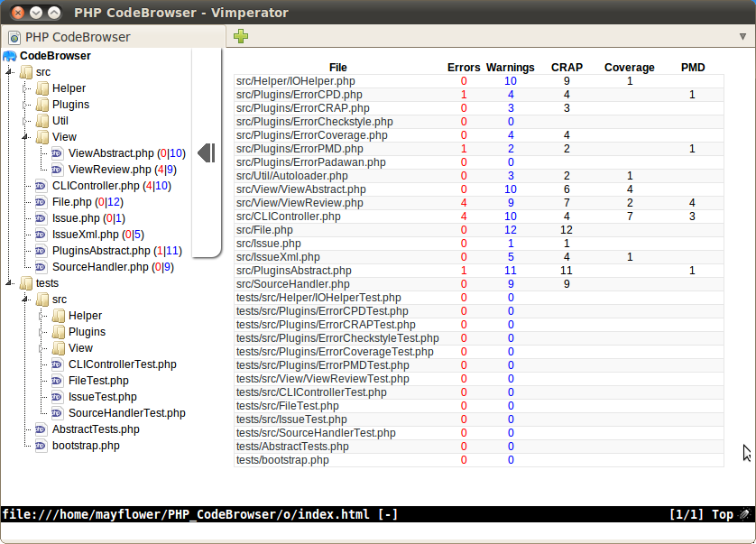Click the folder icon of the top-level tests folder
Screen dimensions: 756x544
pos(26,283)
